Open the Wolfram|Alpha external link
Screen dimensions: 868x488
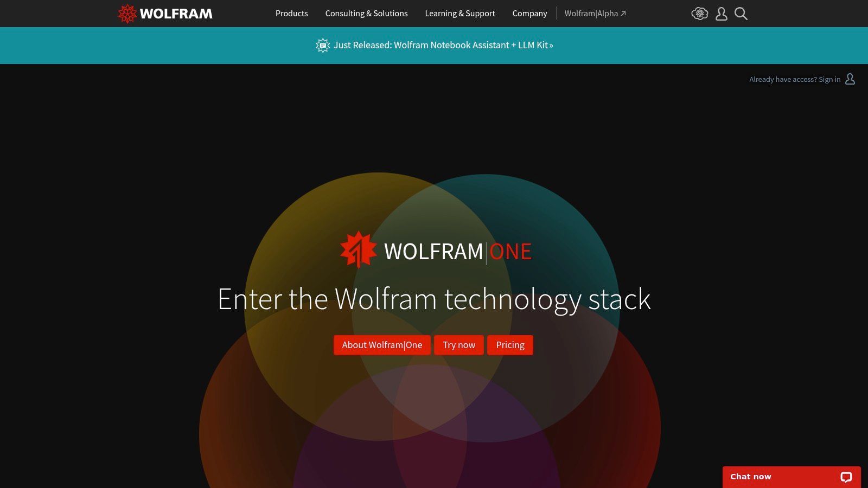(x=595, y=14)
